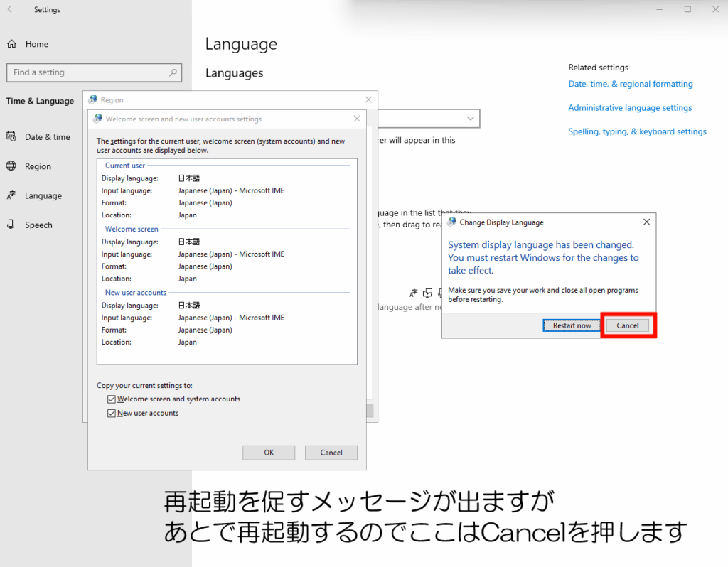Click the Speech microphone icon
Viewport: 728px width, 567px height.
[x=11, y=225]
